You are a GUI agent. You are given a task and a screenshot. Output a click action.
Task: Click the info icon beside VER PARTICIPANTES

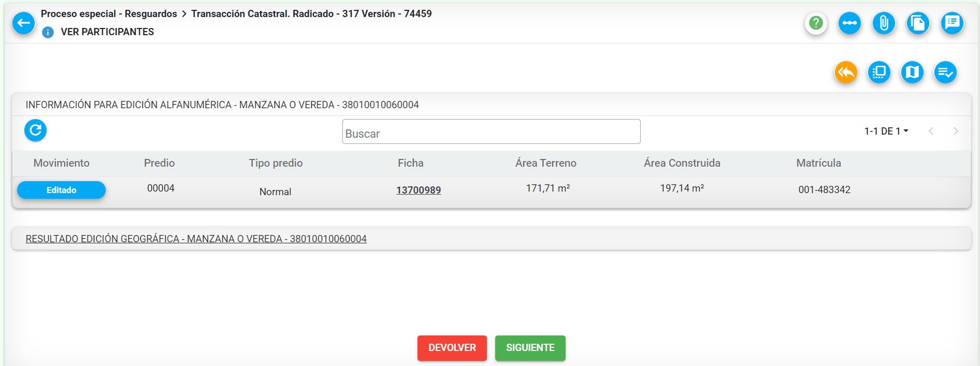(48, 32)
